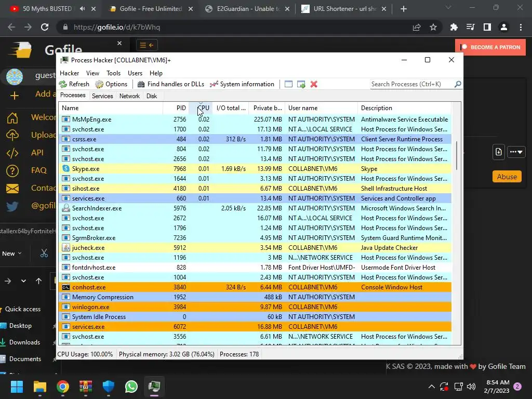Image resolution: width=532 pixels, height=399 pixels.
Task: Toggle the browser side panel icon
Action: tap(487, 27)
